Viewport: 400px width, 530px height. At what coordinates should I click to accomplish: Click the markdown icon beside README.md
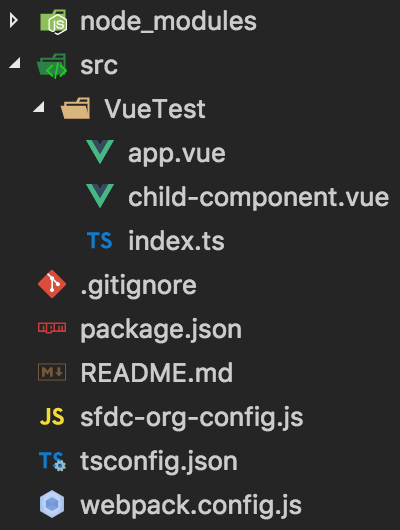click(x=52, y=372)
